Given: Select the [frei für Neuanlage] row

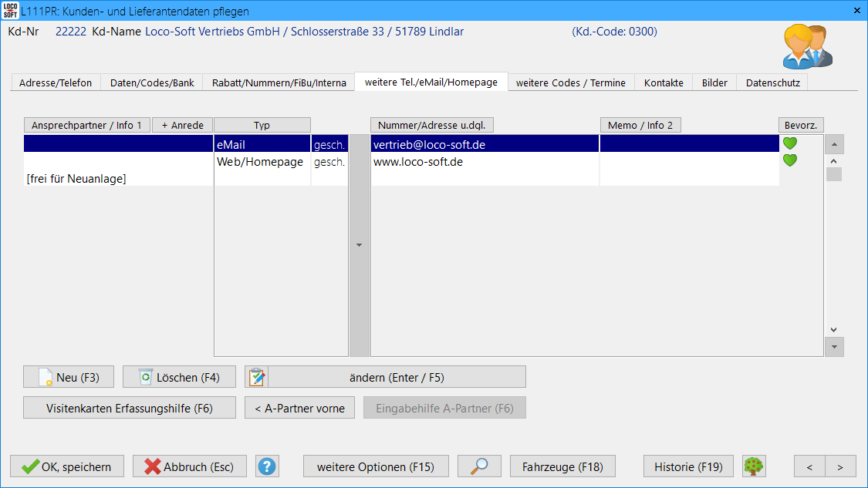Looking at the screenshot, I should (x=118, y=179).
